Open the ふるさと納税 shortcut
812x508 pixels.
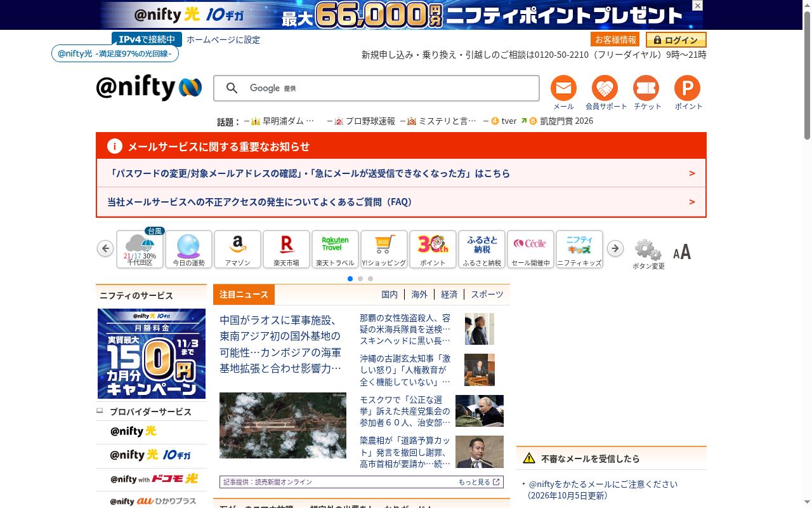pos(482,249)
